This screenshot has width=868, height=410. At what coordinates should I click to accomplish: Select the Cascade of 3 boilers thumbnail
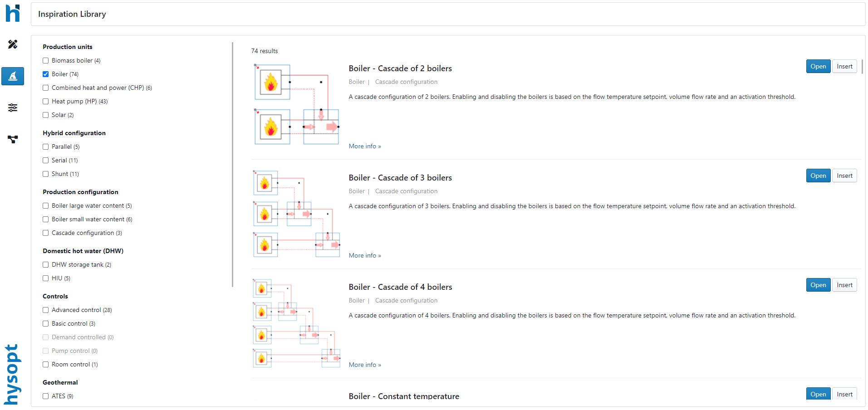(x=297, y=214)
